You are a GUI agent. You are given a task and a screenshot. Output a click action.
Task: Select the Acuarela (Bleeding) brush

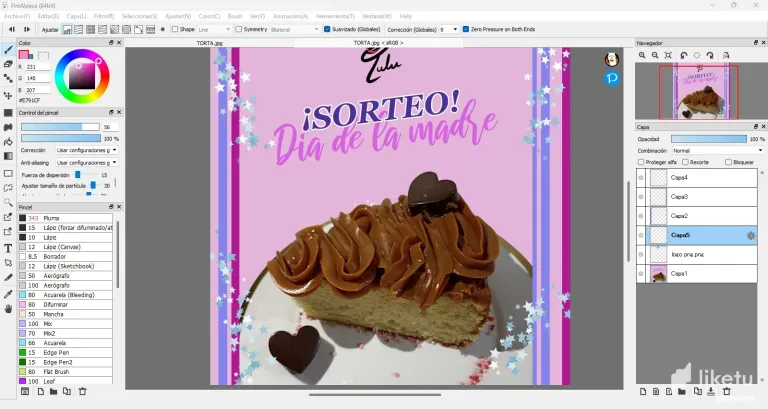point(65,295)
